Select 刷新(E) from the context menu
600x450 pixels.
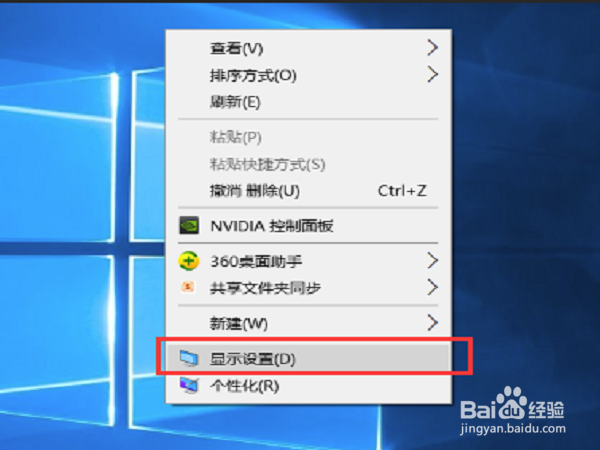pyautogui.click(x=308, y=102)
